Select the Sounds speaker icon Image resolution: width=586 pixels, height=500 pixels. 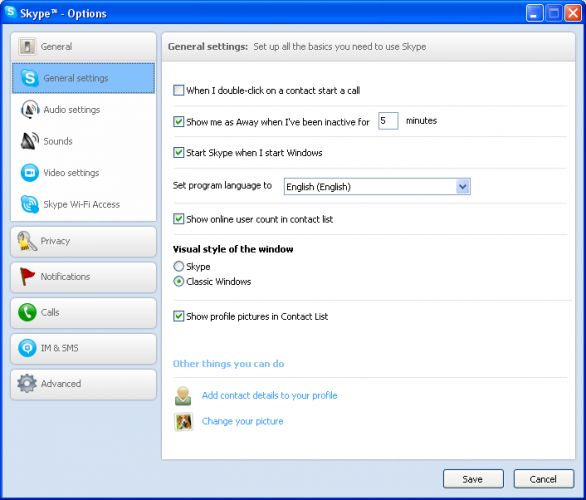pos(30,141)
